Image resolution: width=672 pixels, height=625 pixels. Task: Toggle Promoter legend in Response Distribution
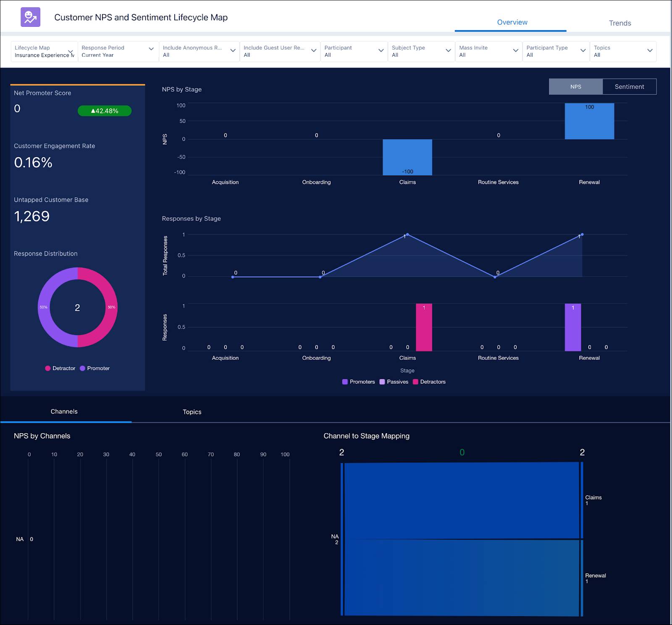click(94, 368)
